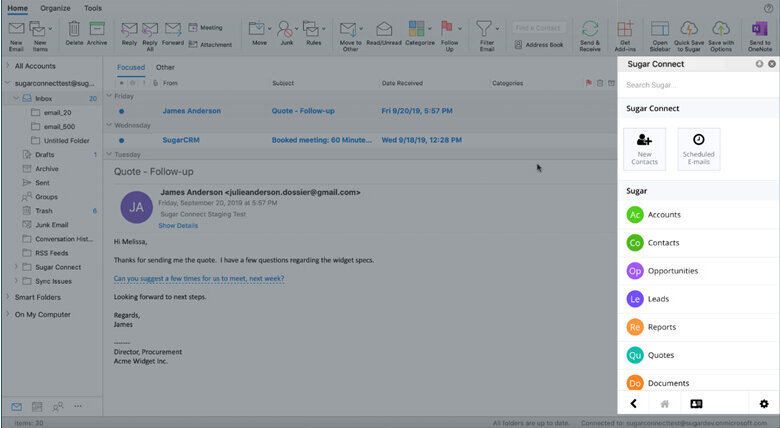780x428 pixels.
Task: Archive the selected email
Action: (x=97, y=29)
